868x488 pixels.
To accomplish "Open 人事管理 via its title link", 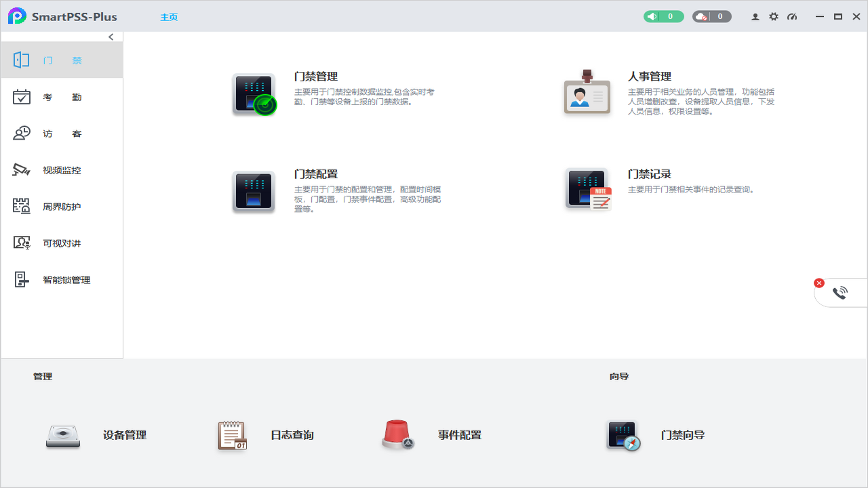I will click(x=650, y=76).
